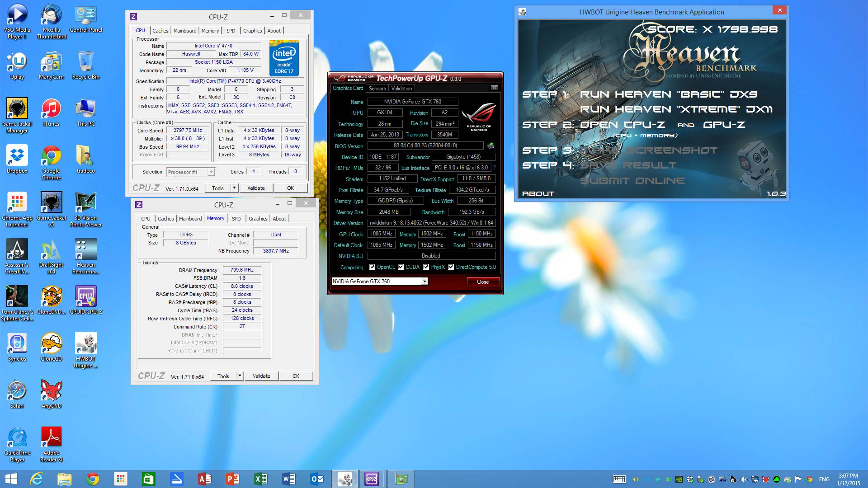Open 3D Vision Photo Viewer icon
Screen dimensions: 868x488
pyautogui.click(x=86, y=210)
